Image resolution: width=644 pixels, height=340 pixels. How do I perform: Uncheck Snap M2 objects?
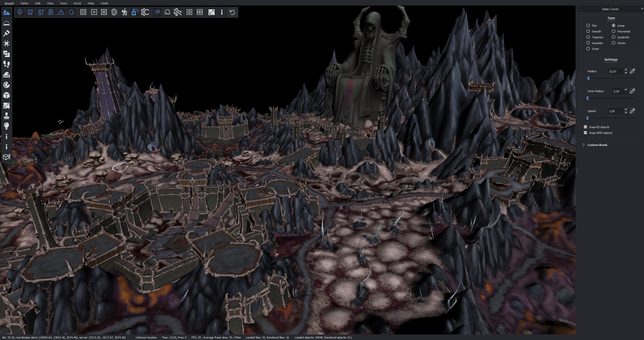click(x=585, y=127)
